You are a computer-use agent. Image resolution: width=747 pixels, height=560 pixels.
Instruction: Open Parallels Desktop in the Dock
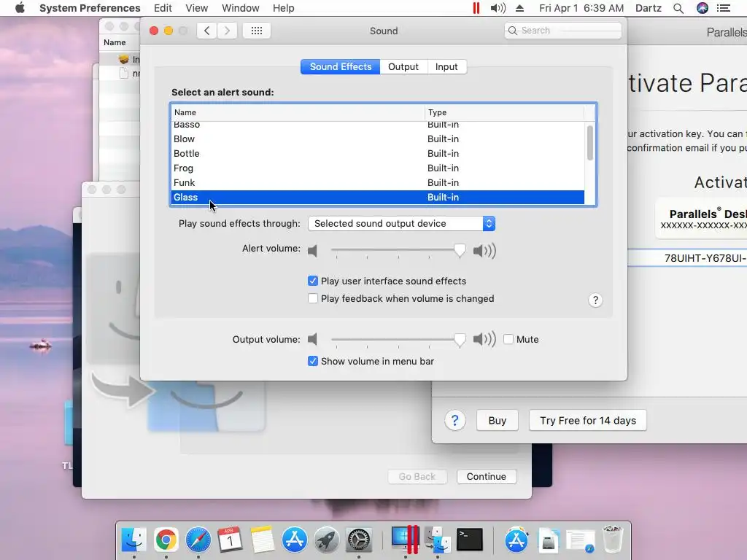406,540
